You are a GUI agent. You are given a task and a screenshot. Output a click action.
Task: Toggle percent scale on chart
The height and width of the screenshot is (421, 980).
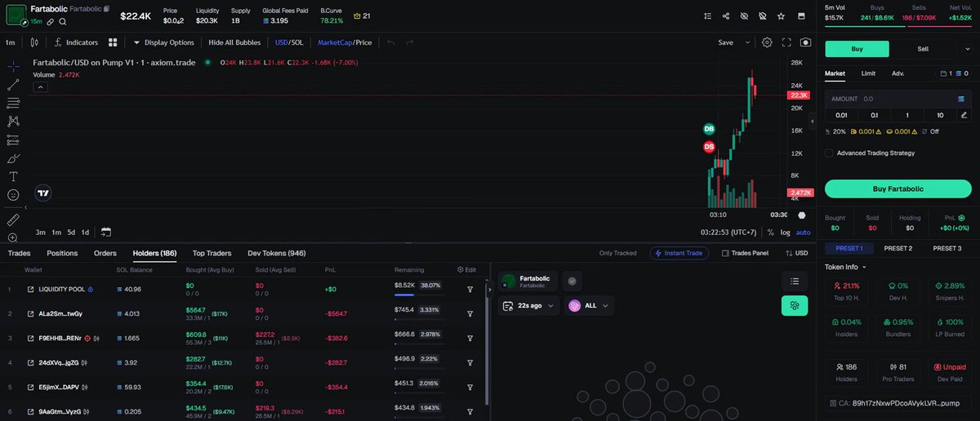coord(770,232)
